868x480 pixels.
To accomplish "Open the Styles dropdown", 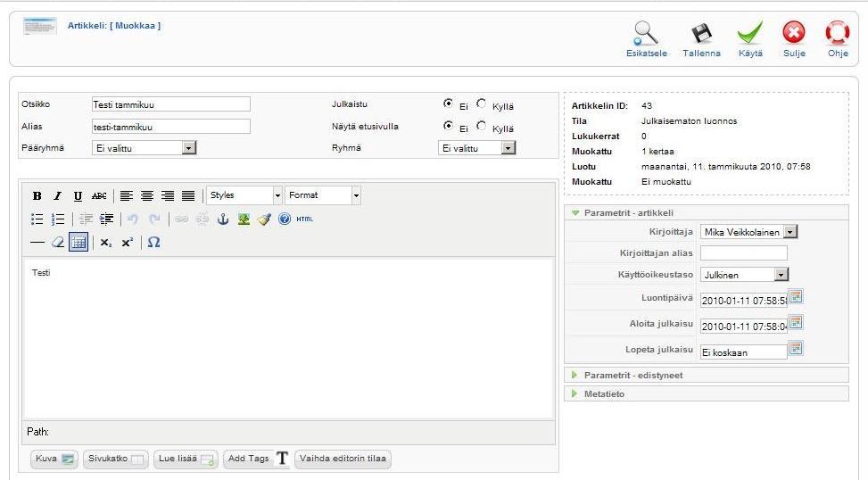I will [244, 195].
